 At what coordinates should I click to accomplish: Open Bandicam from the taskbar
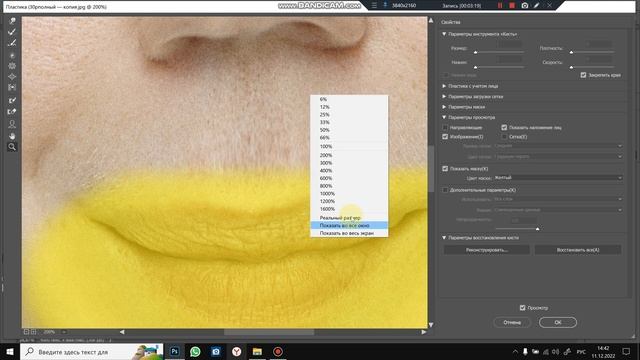click(x=278, y=351)
